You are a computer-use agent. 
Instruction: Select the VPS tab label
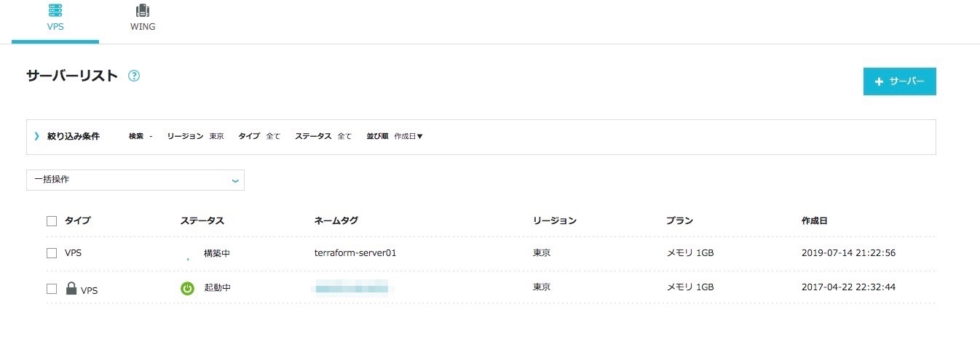[x=55, y=27]
